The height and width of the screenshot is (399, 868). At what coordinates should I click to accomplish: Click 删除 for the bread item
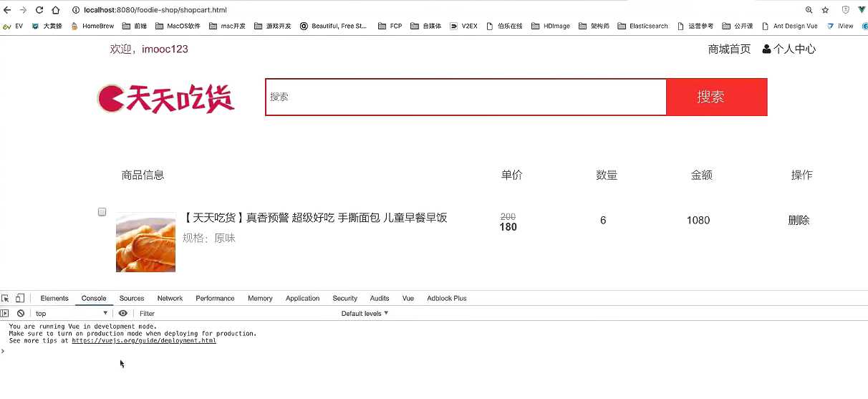tap(799, 220)
